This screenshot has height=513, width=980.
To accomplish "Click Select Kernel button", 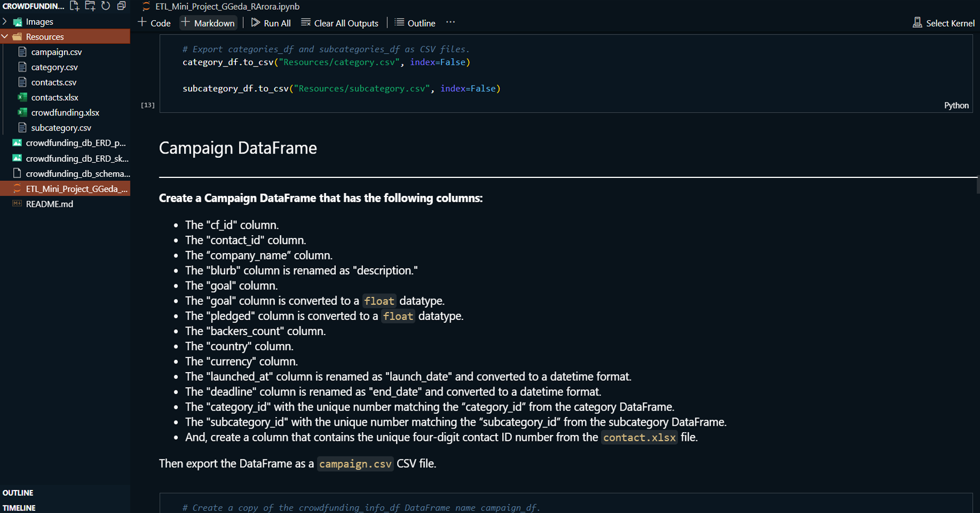I will pyautogui.click(x=944, y=23).
